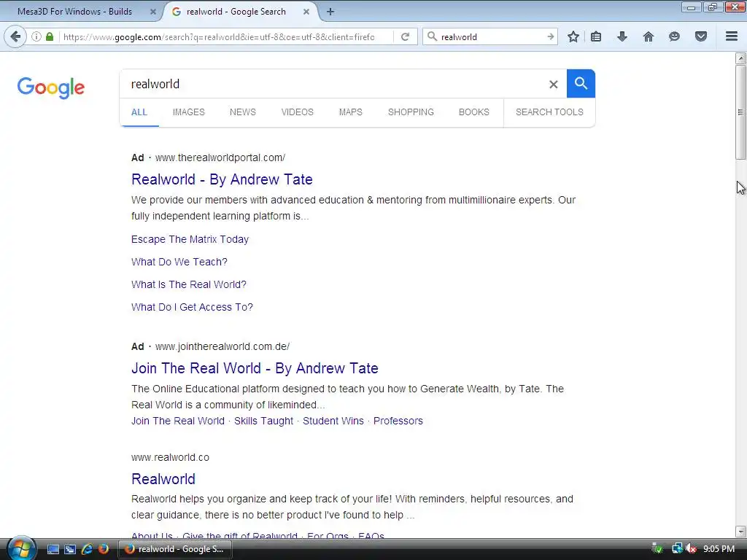This screenshot has height=560, width=747.
Task: Click the Google logo
Action: tap(51, 87)
